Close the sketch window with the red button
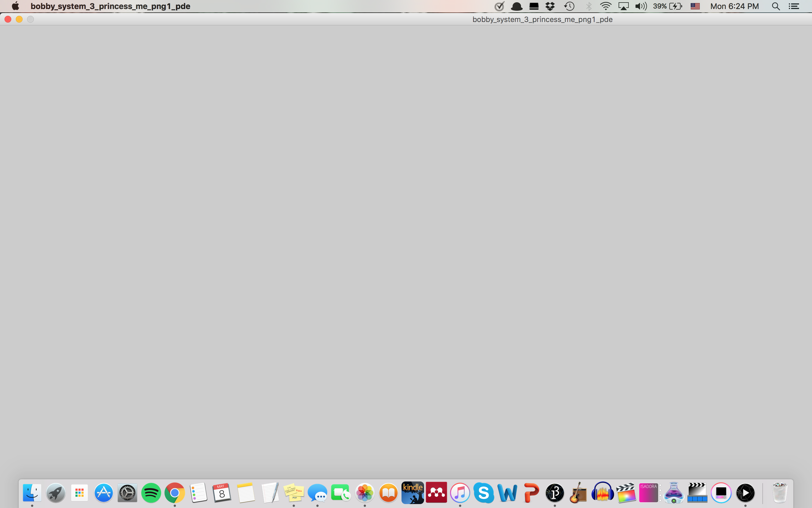This screenshot has width=812, height=508. pos(8,19)
